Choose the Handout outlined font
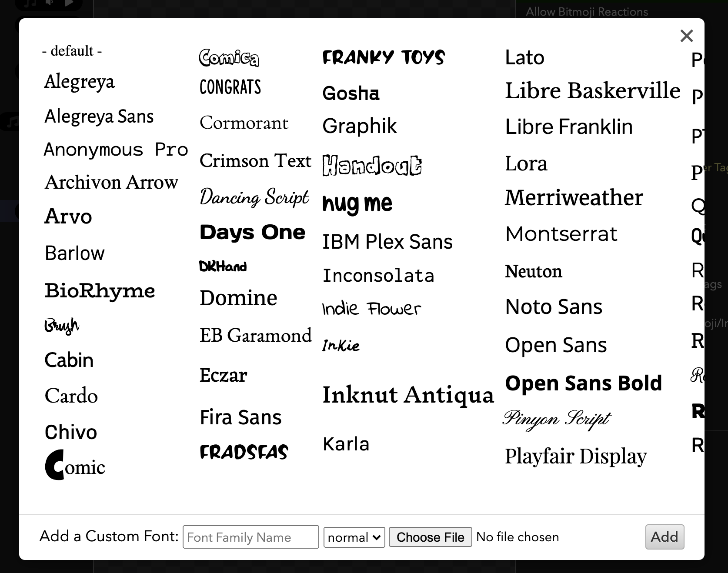Viewport: 728px width, 573px height. [x=372, y=166]
